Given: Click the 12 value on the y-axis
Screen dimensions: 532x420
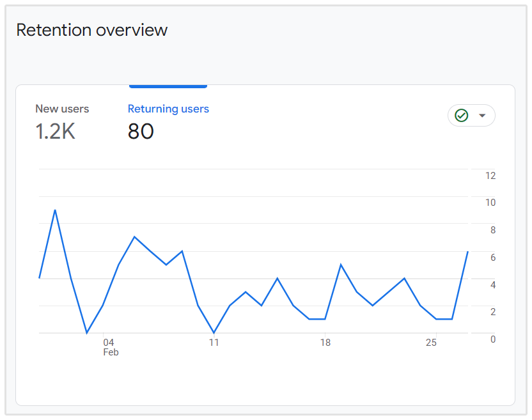Looking at the screenshot, I should [x=490, y=176].
